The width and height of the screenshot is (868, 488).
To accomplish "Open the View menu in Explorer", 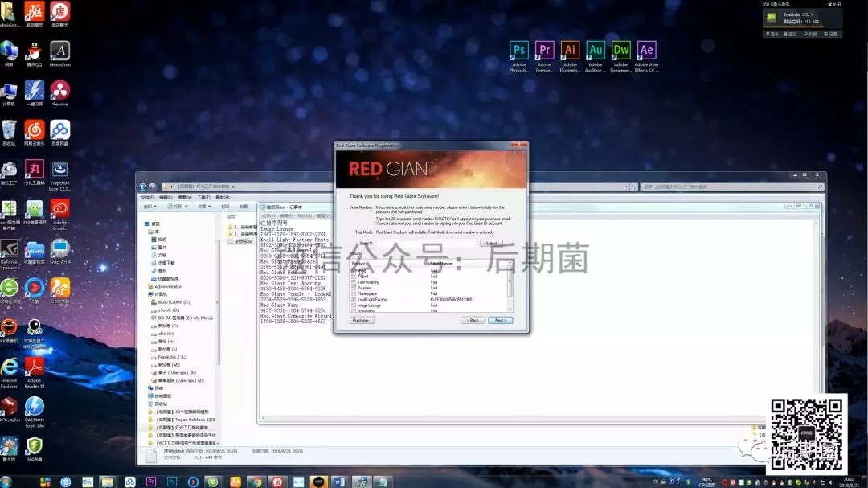I will [x=184, y=197].
